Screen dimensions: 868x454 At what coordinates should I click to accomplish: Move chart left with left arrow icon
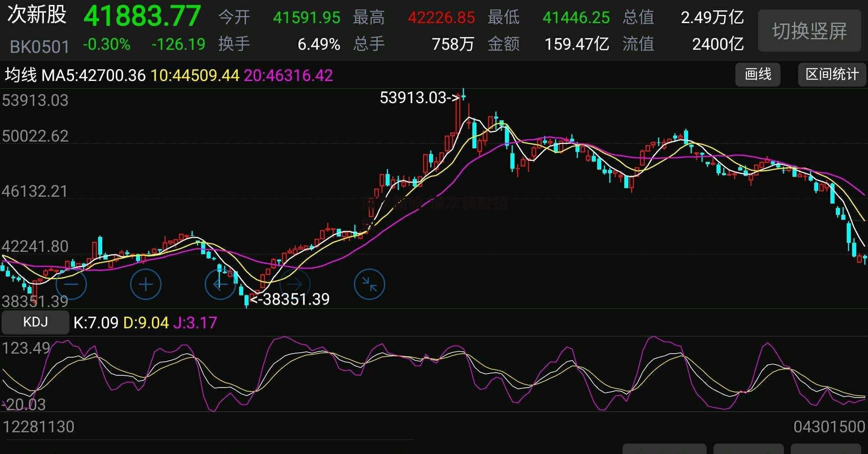(220, 284)
